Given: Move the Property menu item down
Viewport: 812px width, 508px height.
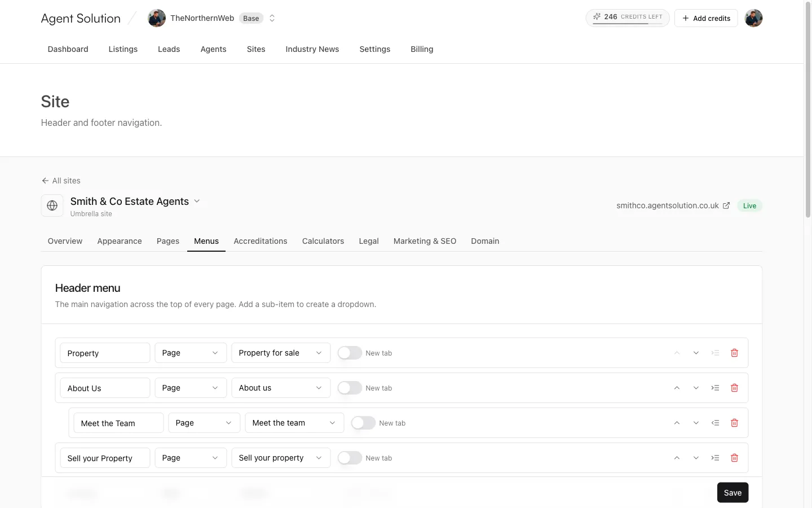Looking at the screenshot, I should [x=696, y=353].
